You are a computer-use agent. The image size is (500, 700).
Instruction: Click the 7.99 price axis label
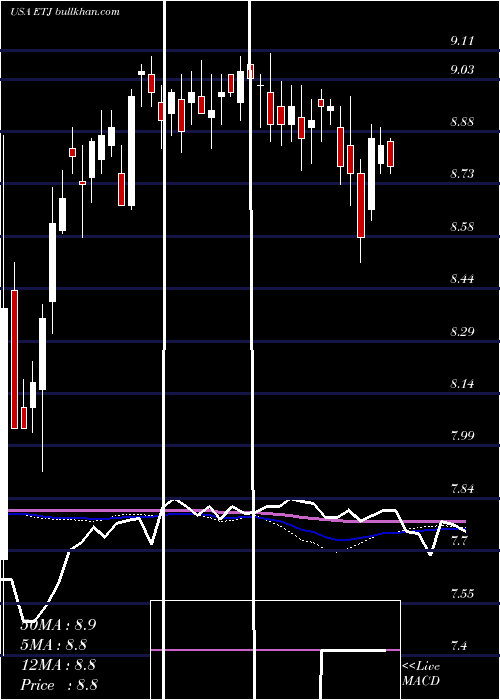click(462, 436)
